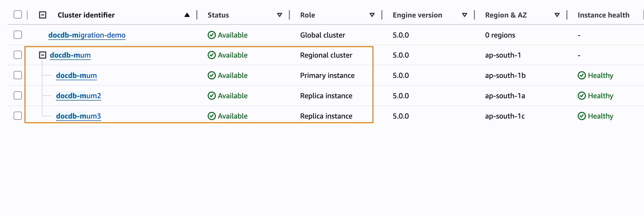Open the docdb-mum3 replica instance link
The image size is (644, 216).
click(x=78, y=116)
